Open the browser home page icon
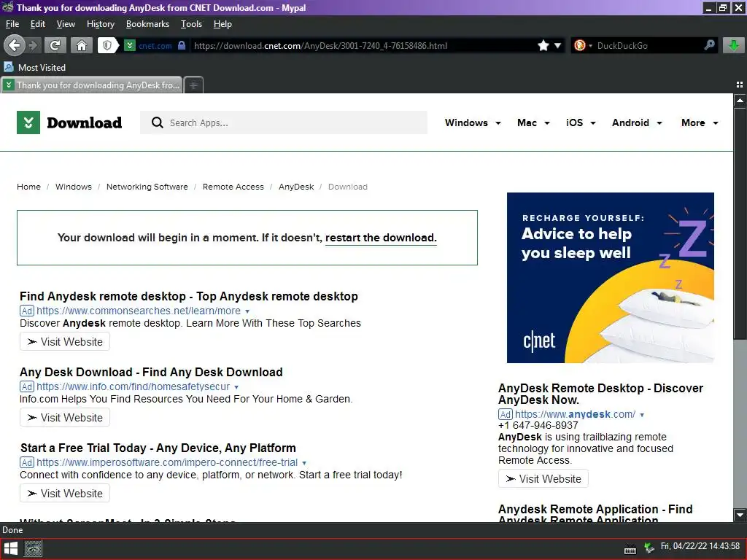Viewport: 747px width, 560px height. [x=82, y=45]
